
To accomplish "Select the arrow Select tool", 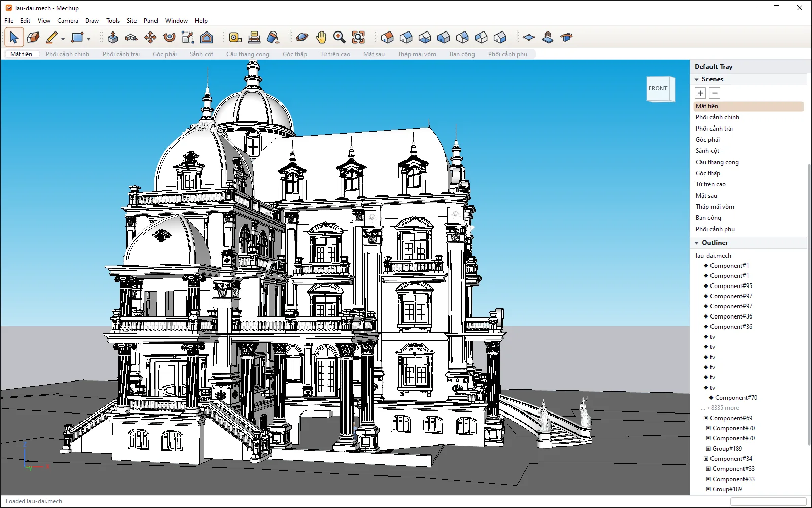I will coord(14,37).
